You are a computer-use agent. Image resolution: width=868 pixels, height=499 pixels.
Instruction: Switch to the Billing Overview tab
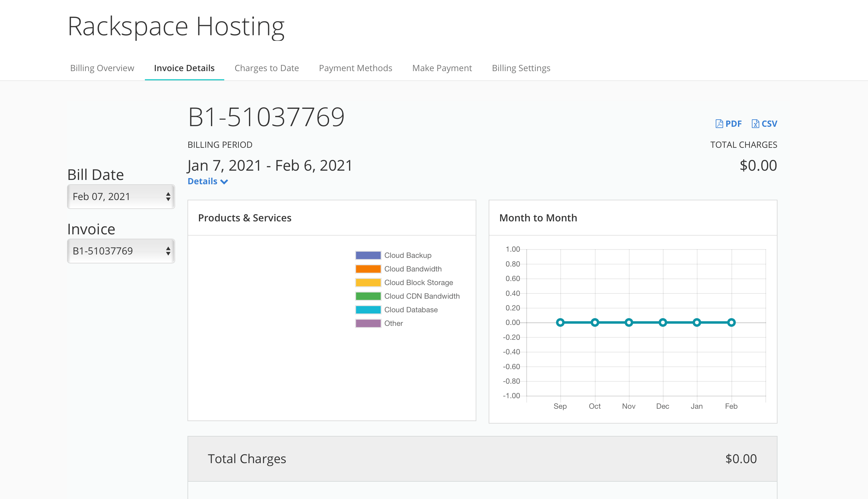point(102,68)
